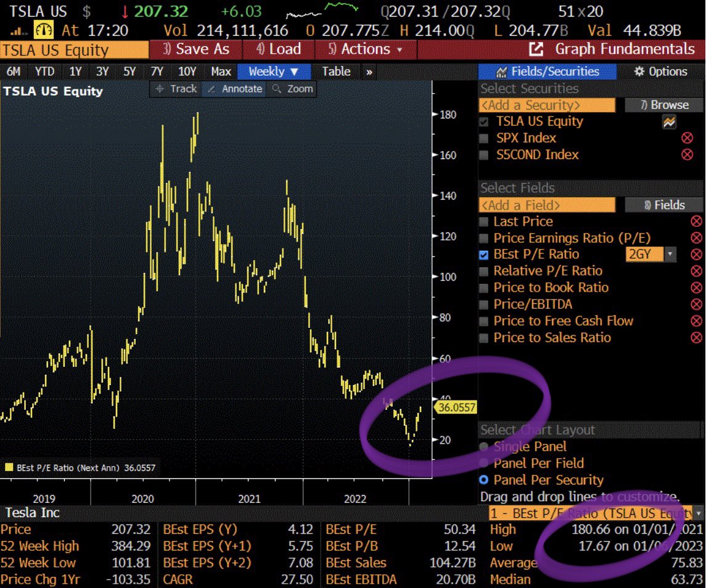Toggle the TSLA US Equity checkbox
Image resolution: width=706 pixels, height=588 pixels.
tap(484, 121)
